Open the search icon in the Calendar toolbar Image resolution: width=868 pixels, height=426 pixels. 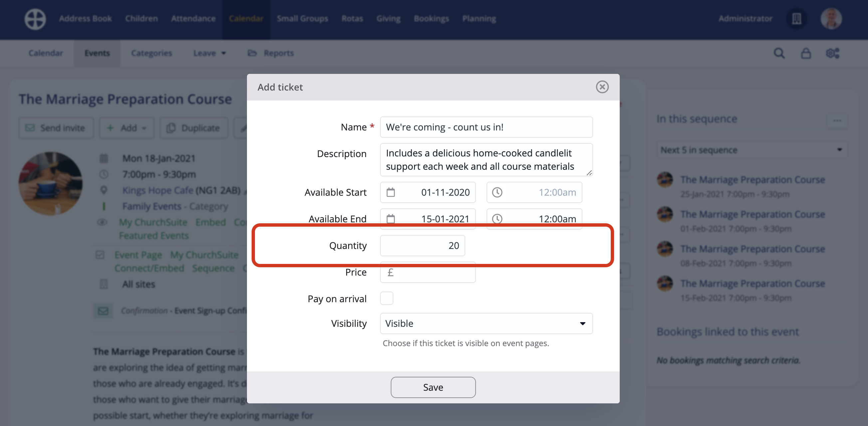click(779, 53)
